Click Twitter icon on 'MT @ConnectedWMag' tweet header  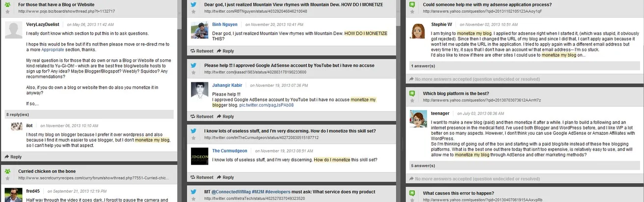click(x=193, y=191)
